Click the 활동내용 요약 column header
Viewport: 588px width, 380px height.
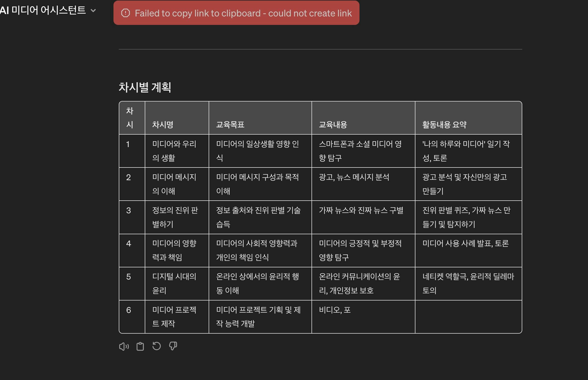(x=444, y=125)
